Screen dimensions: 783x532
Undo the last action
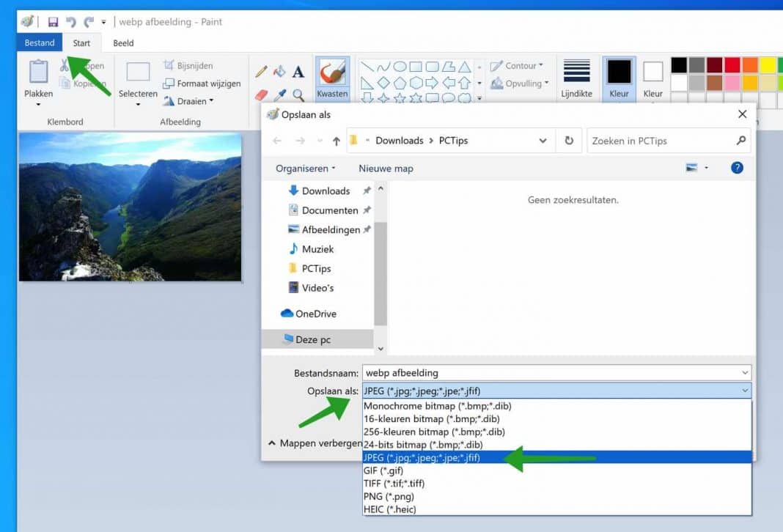[70, 21]
